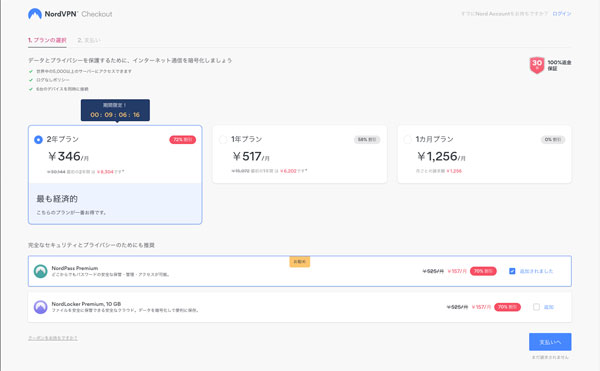Click the NordPass Premium icon
This screenshot has width=600, height=371.
coord(41,271)
